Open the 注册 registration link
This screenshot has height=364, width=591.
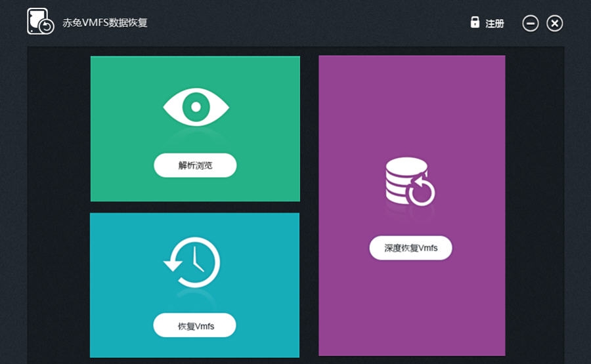[494, 24]
